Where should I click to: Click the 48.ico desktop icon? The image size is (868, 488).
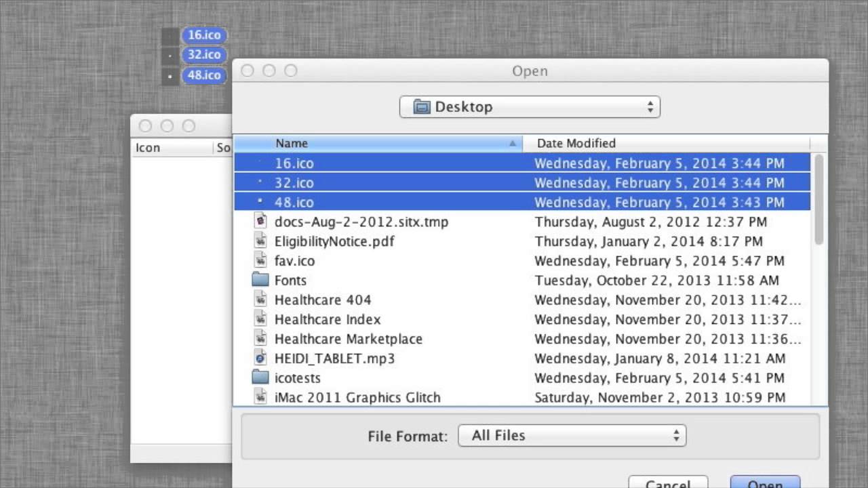tap(203, 75)
